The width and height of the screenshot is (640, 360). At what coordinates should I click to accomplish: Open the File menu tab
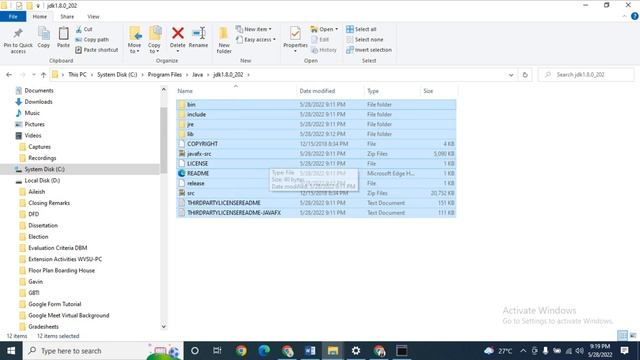[13, 17]
